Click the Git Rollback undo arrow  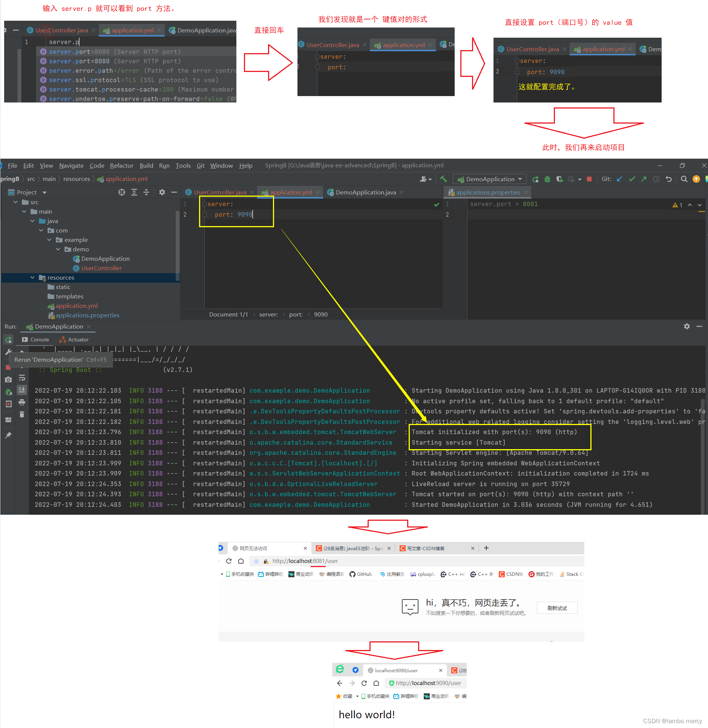[669, 179]
